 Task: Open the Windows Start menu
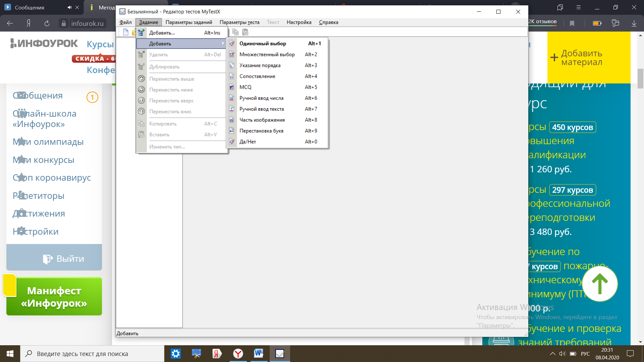coord(10,354)
